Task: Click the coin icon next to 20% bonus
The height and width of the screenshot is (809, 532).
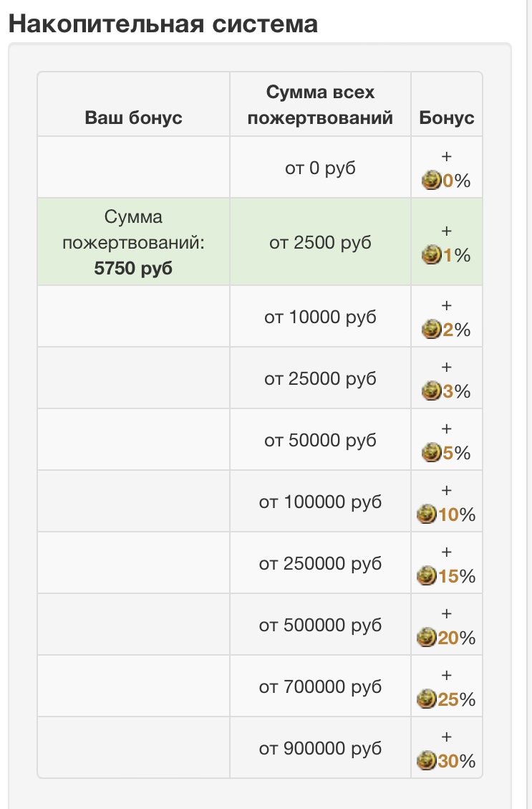Action: pos(426,637)
